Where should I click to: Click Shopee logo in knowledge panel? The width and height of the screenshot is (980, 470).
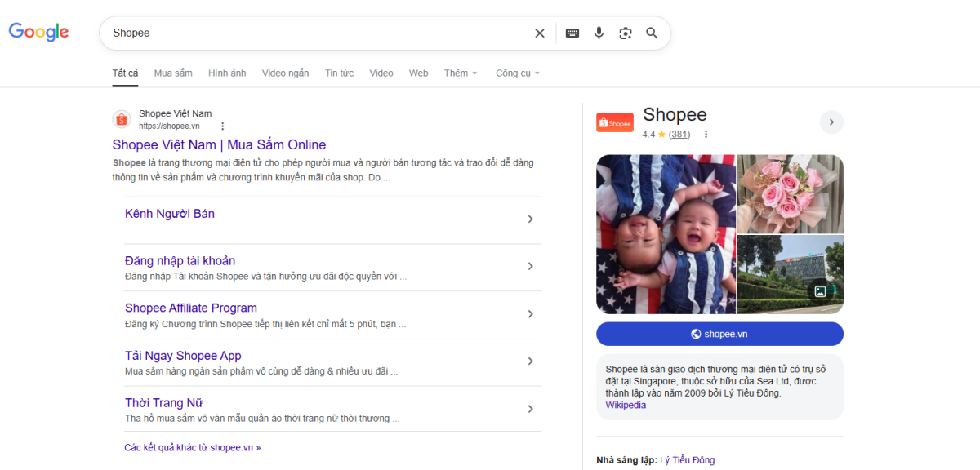tap(615, 123)
